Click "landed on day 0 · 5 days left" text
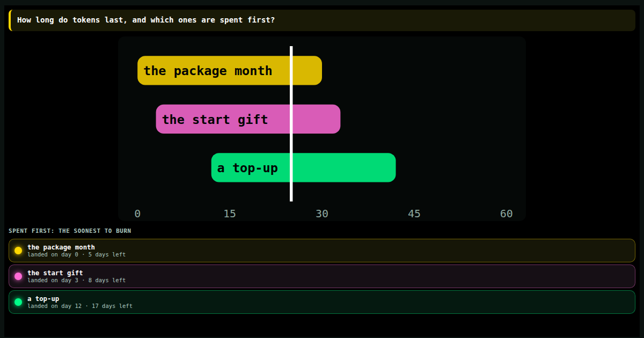The image size is (644, 338). point(77,254)
